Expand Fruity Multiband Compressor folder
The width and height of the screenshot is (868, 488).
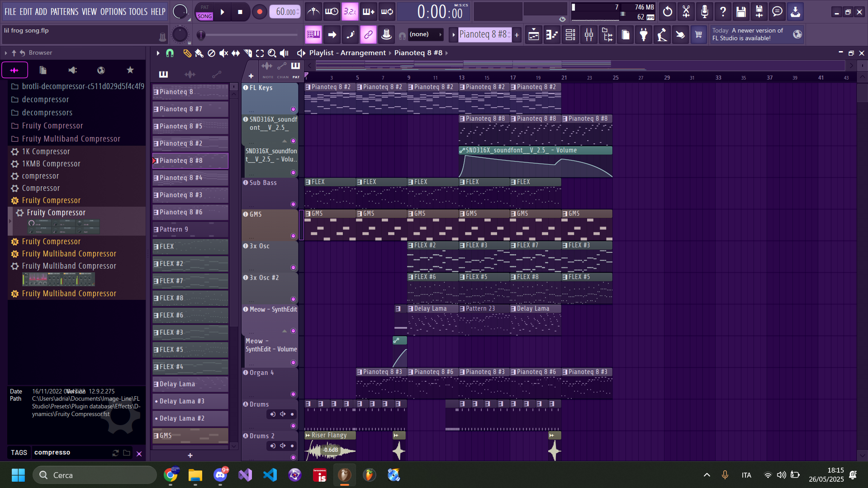tap(71, 139)
